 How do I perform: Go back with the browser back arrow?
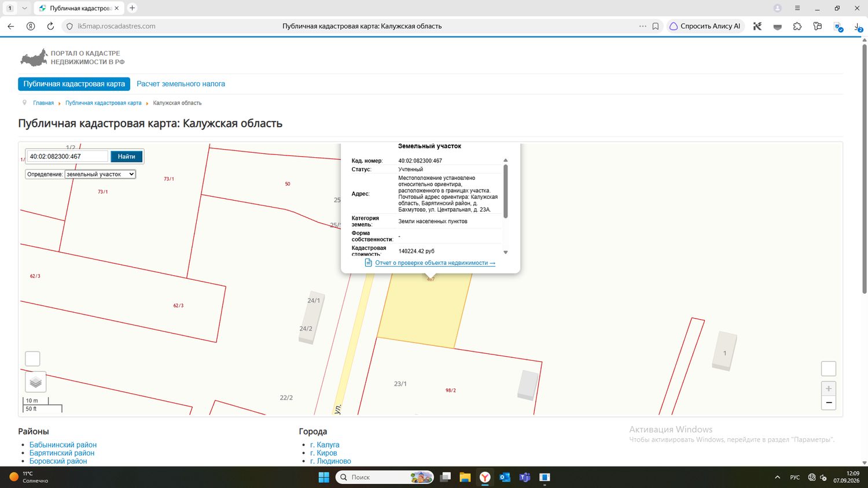(10, 26)
